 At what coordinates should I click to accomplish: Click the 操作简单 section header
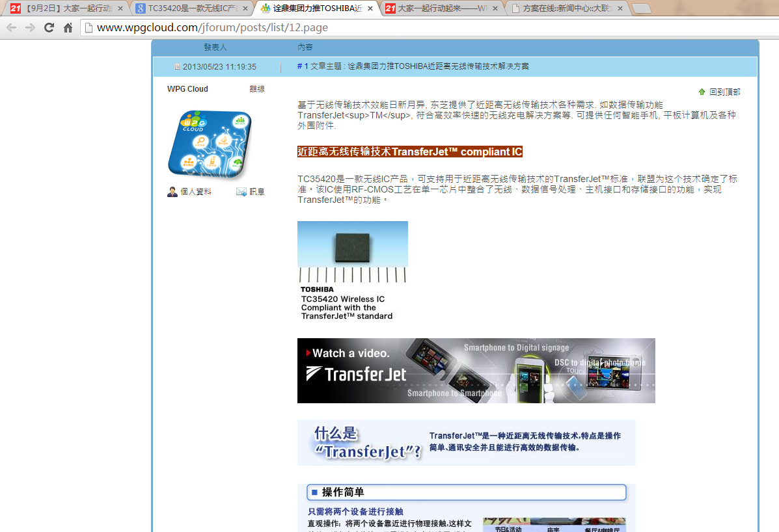coord(466,492)
